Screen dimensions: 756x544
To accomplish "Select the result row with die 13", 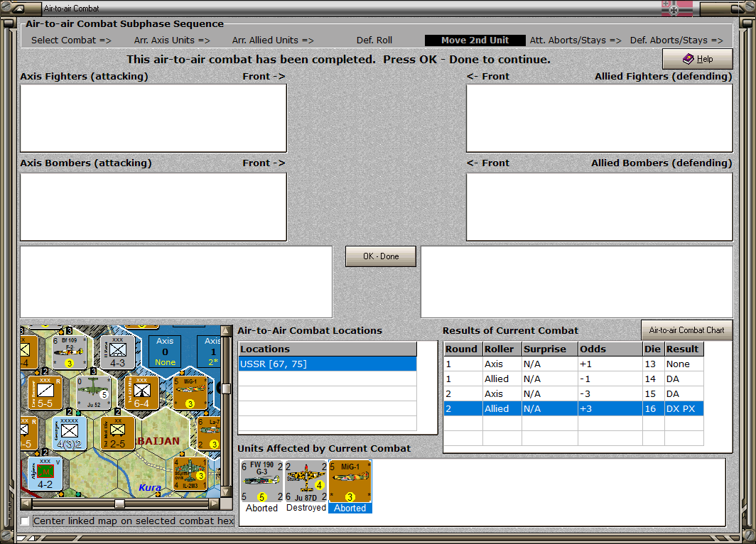I will click(573, 364).
